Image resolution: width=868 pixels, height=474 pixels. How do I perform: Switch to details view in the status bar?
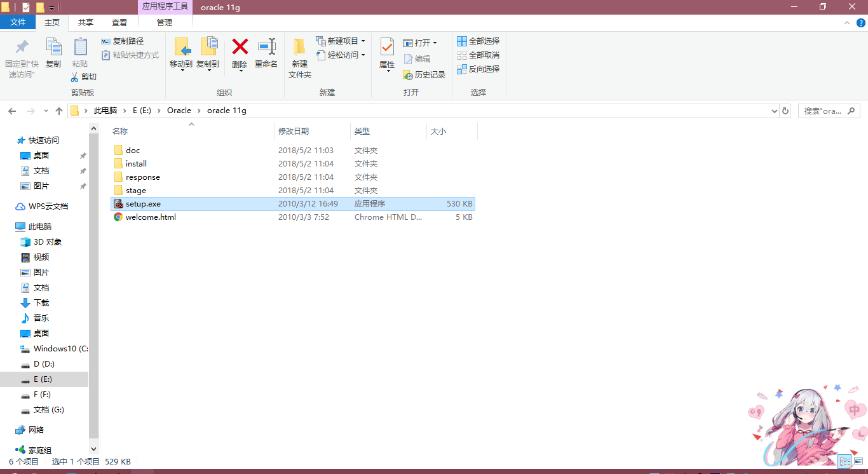(x=845, y=461)
